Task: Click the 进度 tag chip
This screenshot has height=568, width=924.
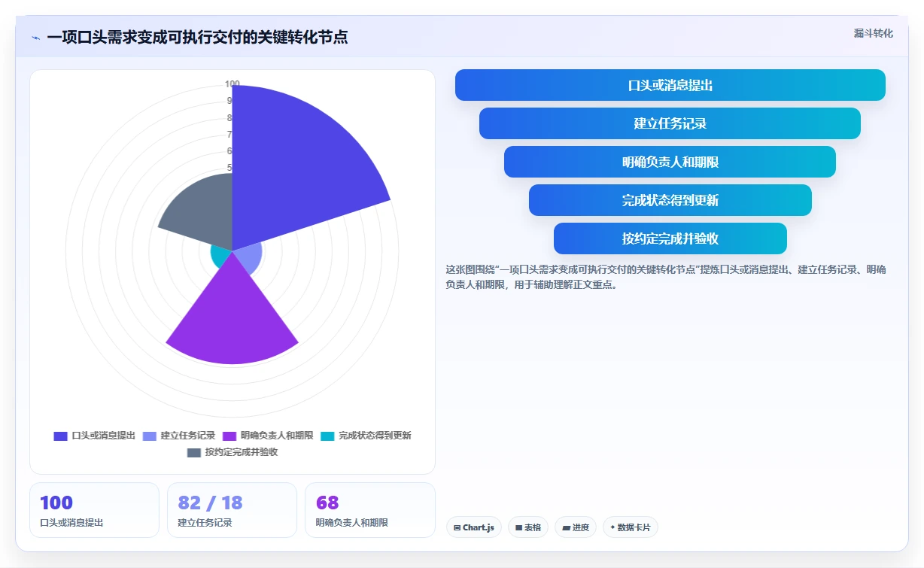Action: point(576,527)
